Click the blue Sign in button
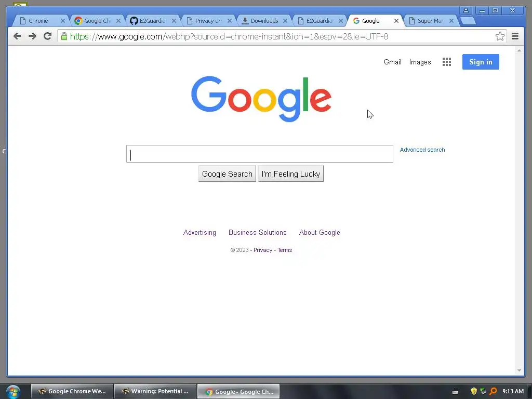 tap(481, 62)
